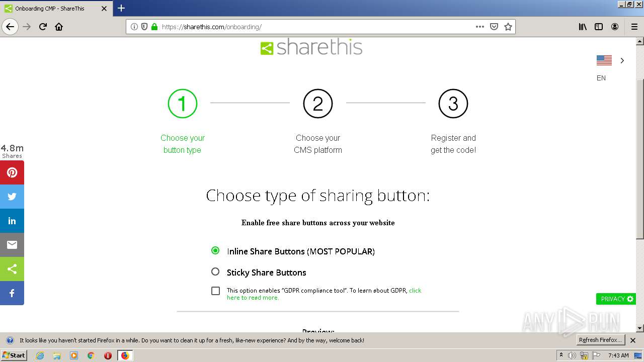Bookmark this page with the star
Viewport: 644px width, 362px height.
pyautogui.click(x=508, y=27)
